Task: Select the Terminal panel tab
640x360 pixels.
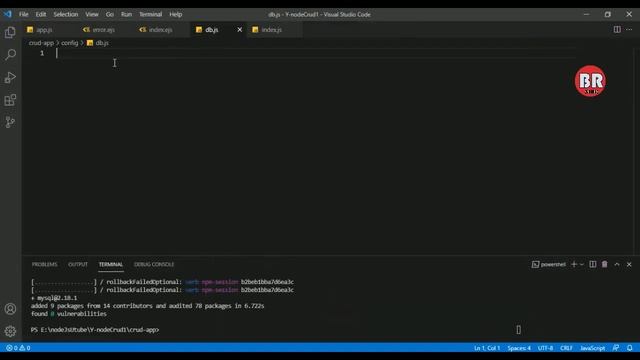Action: coord(111,264)
